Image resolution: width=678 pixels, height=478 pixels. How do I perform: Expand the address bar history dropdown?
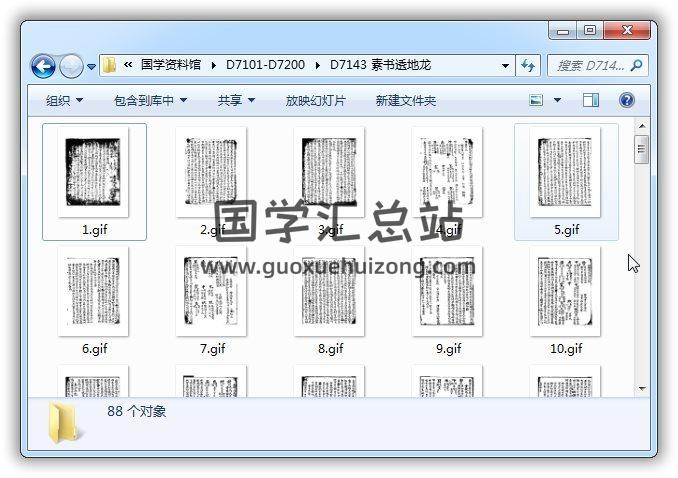click(x=505, y=65)
